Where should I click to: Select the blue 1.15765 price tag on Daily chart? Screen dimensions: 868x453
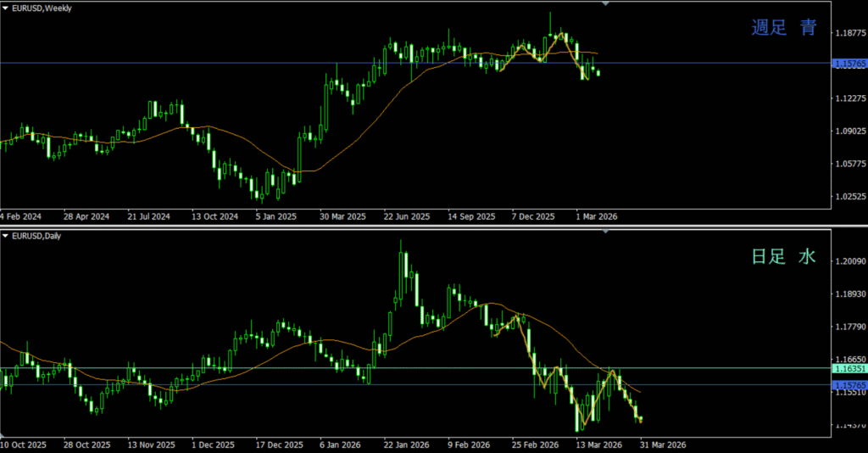[849, 385]
